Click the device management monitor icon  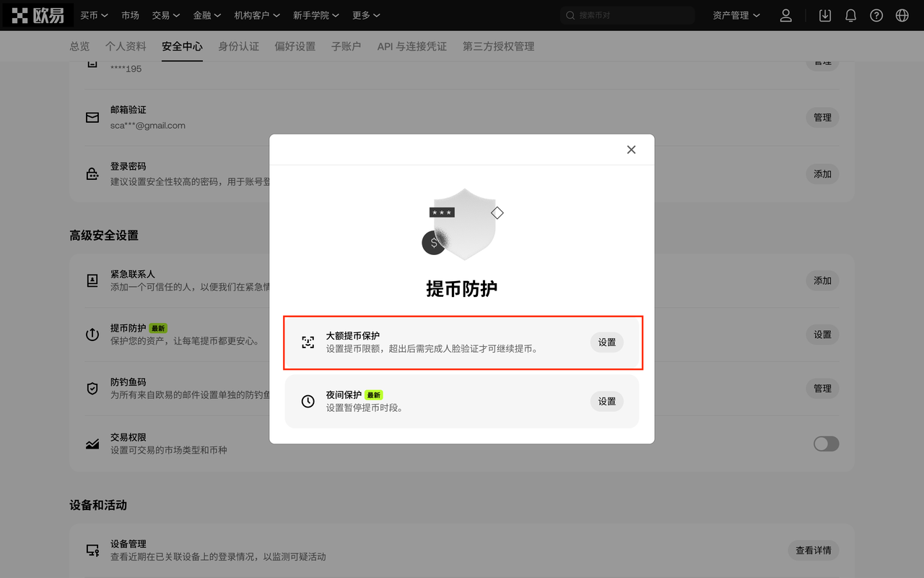click(92, 550)
